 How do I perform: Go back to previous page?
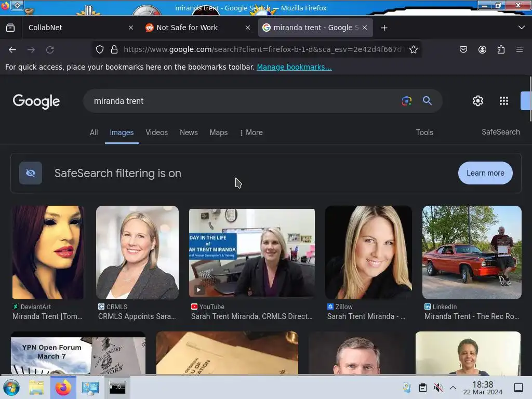(x=12, y=49)
